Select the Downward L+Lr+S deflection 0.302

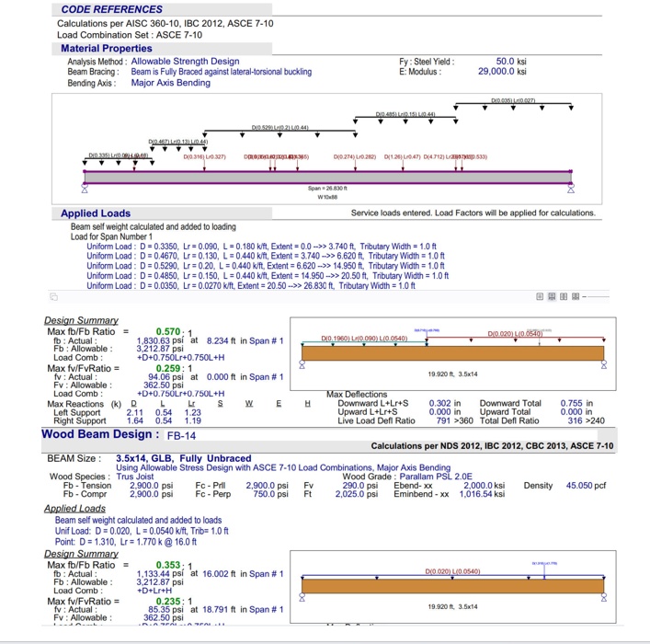pyautogui.click(x=439, y=403)
